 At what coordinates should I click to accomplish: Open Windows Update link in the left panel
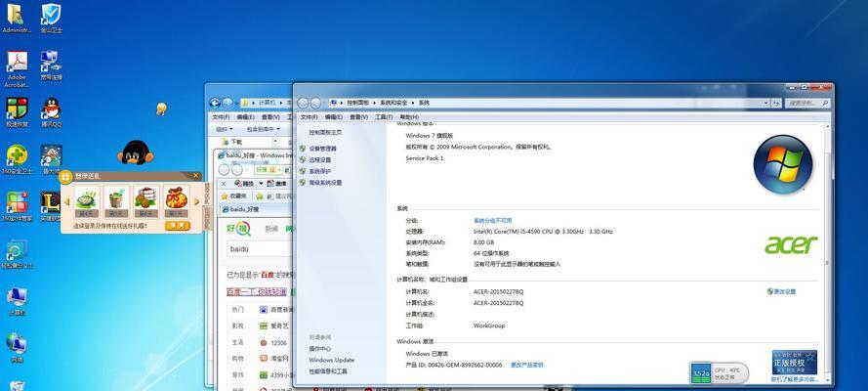point(332,360)
